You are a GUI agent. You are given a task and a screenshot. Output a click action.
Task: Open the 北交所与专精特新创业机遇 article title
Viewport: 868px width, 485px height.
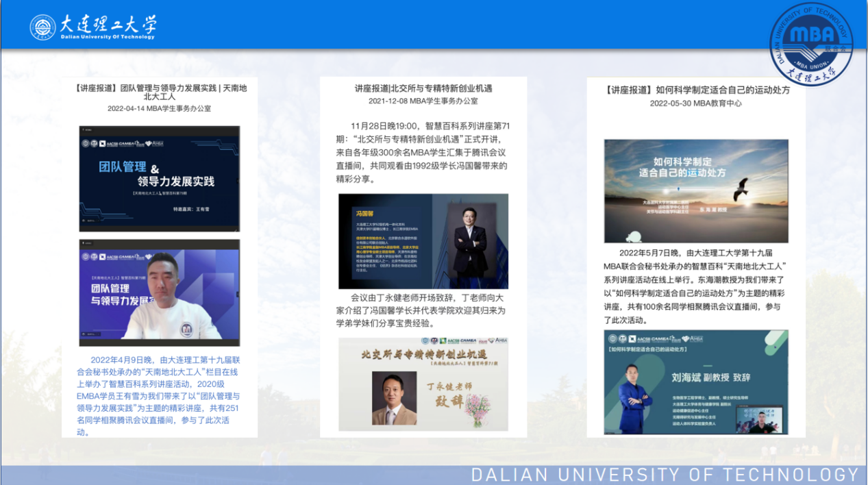pos(423,88)
